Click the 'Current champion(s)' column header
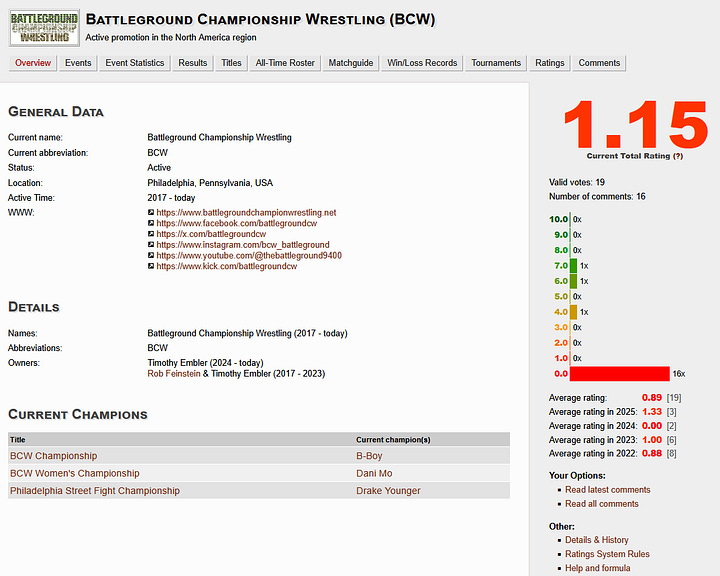Viewport: 720px width, 576px height. 393,440
